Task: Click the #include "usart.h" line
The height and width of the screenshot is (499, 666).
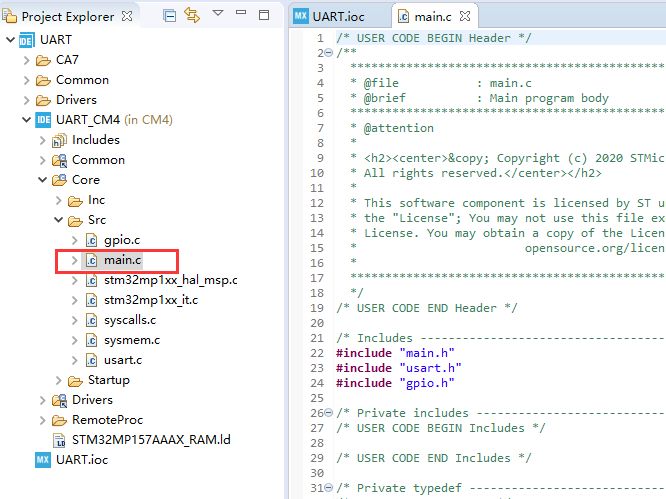Action: coord(398,368)
